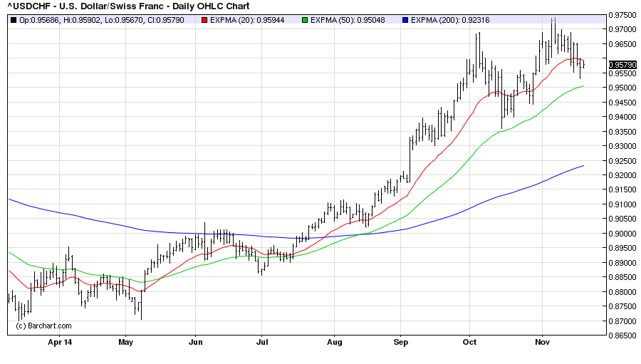Click the blue EXPMA (200) legend swatch
Viewport: 641px width, 364px height.
tap(405, 19)
